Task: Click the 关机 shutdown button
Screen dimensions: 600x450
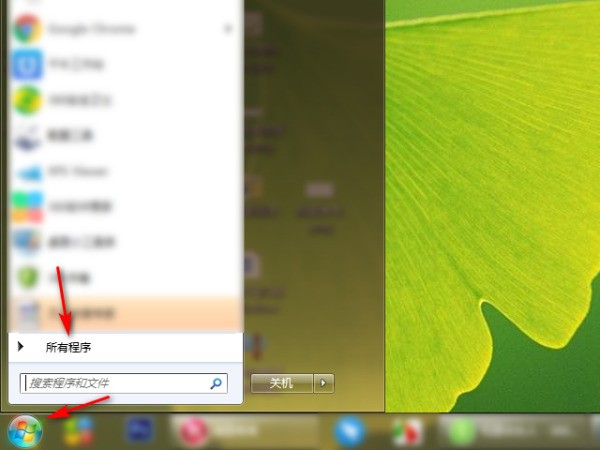Action: tap(282, 383)
